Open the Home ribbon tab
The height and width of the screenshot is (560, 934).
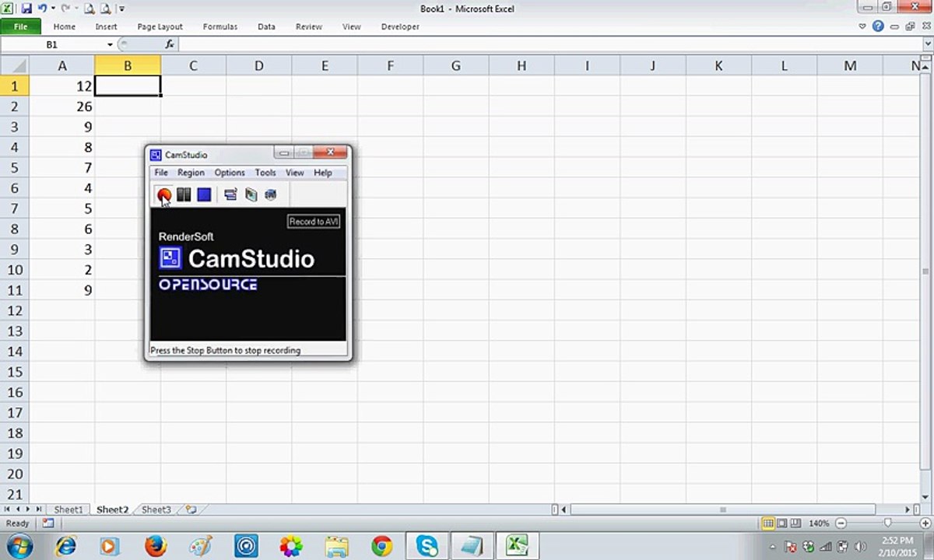pyautogui.click(x=65, y=26)
